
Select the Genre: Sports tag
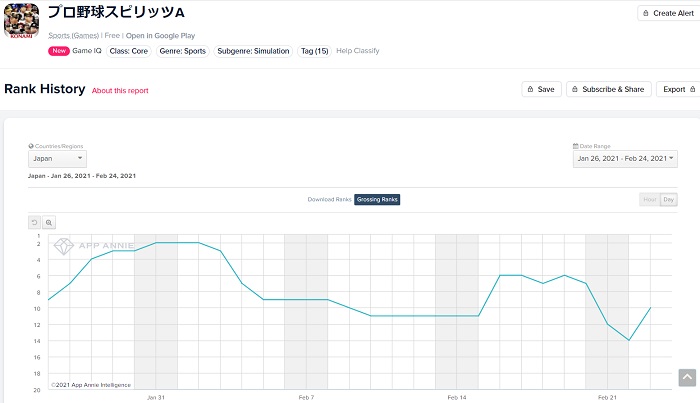(x=183, y=51)
